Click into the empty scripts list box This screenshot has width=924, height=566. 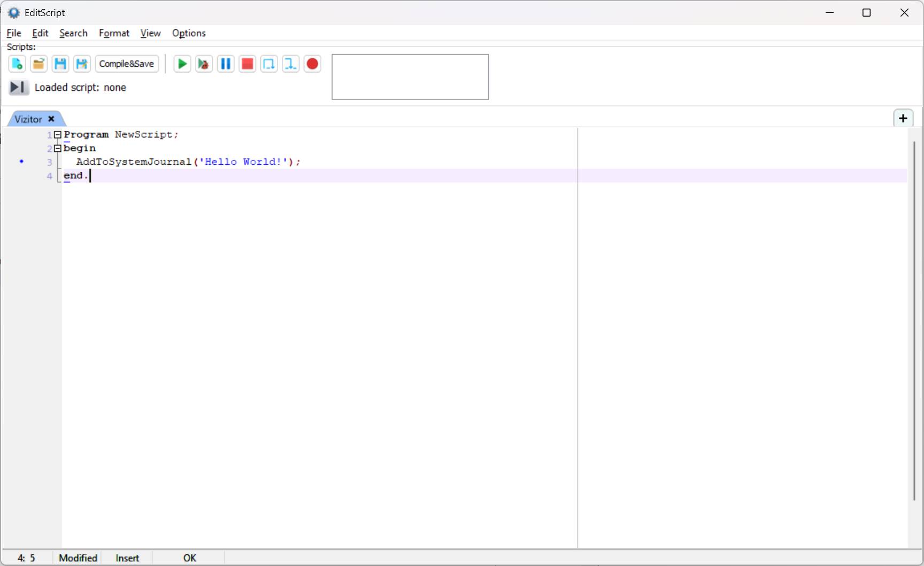[410, 77]
